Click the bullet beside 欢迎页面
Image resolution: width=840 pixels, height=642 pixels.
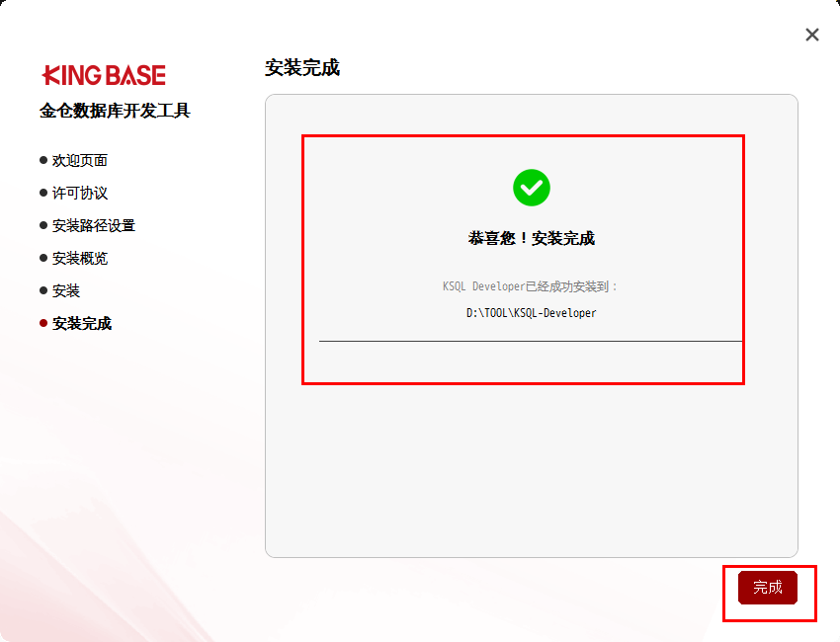43,160
